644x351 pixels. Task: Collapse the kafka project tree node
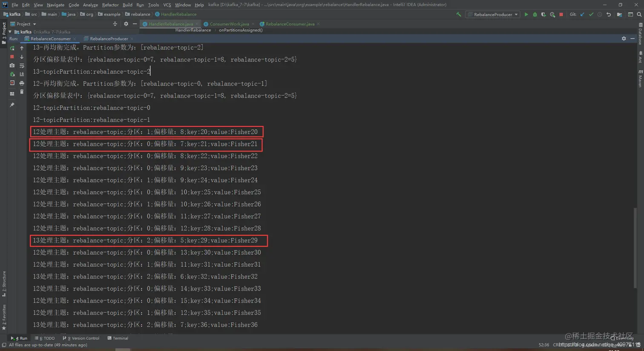(x=10, y=32)
